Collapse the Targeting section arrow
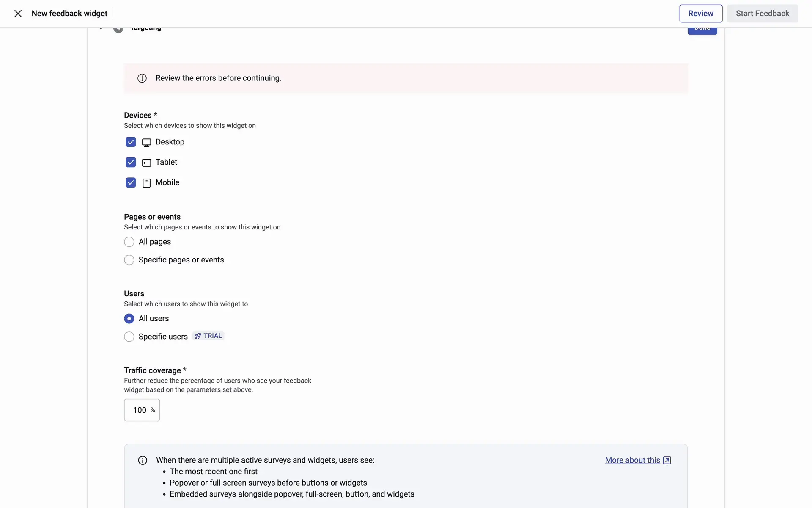 (x=101, y=29)
